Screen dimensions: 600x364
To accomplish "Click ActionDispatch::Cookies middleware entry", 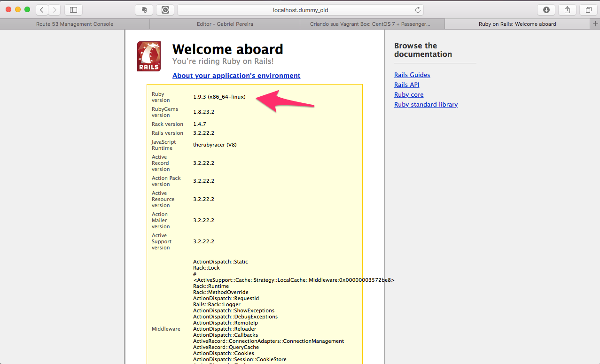I will click(x=224, y=353).
